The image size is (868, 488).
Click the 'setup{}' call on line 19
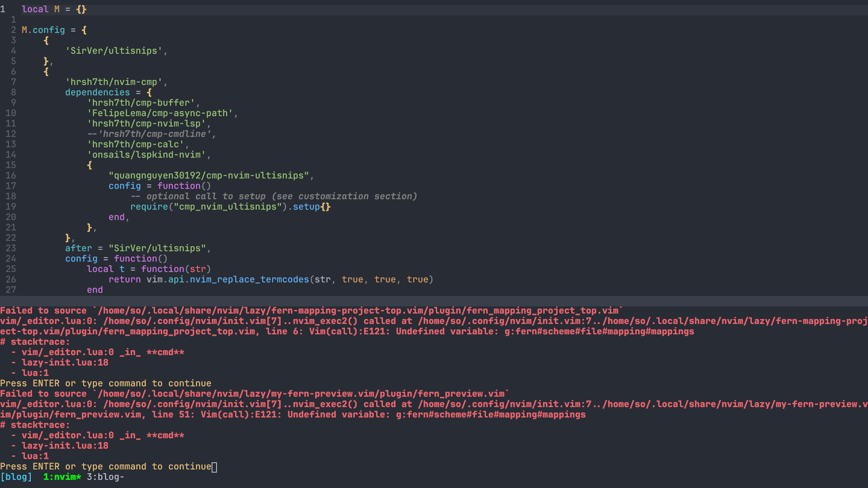(312, 206)
